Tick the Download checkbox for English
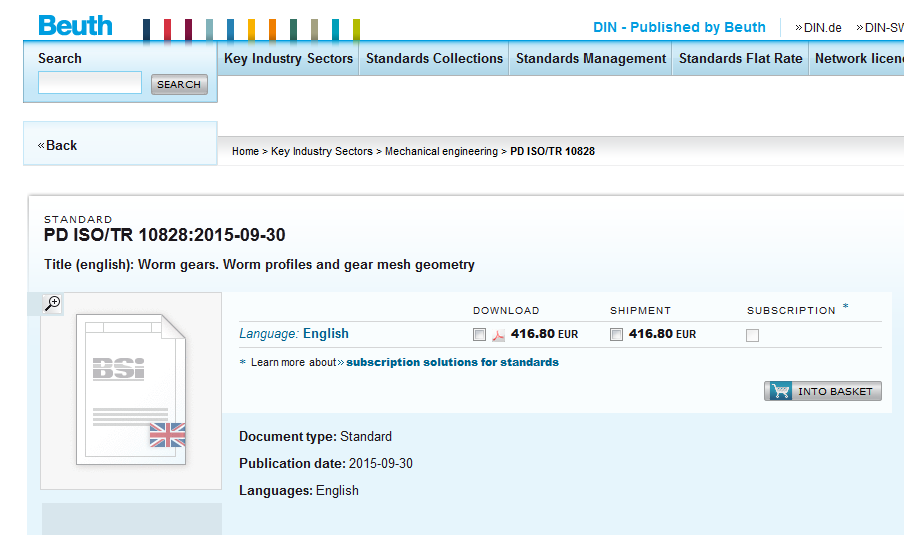Screen dimensions: 904x535 point(479,334)
